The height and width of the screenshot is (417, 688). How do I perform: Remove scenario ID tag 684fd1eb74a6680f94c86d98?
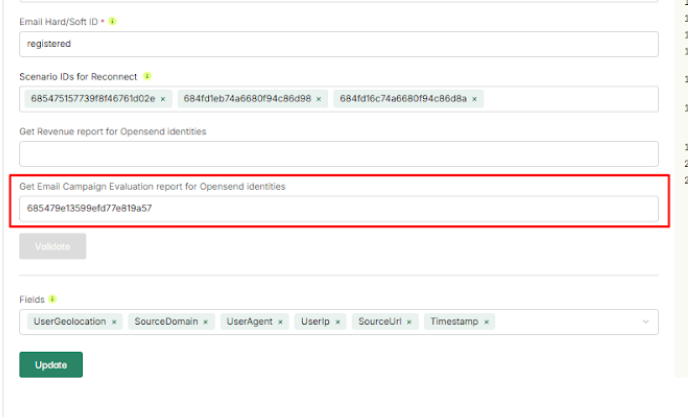tap(319, 99)
